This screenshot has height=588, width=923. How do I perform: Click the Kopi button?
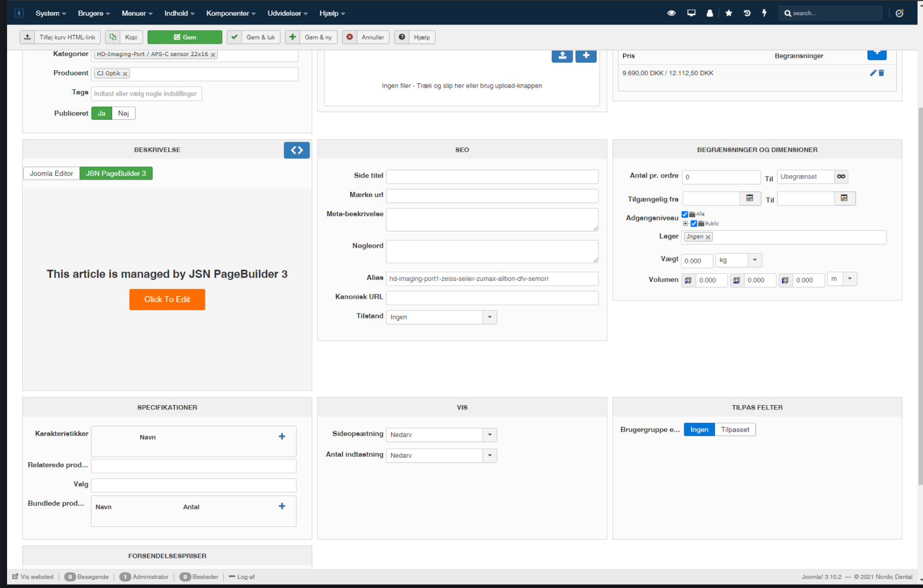coord(124,37)
